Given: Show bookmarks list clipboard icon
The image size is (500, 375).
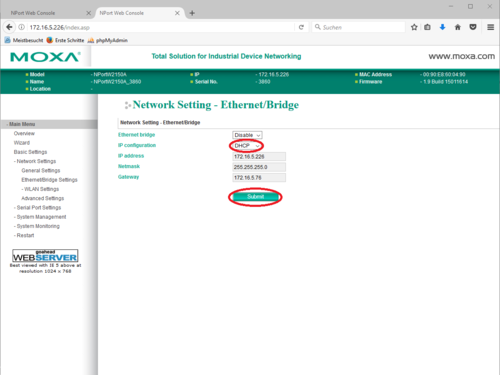Looking at the screenshot, I should click(x=427, y=27).
